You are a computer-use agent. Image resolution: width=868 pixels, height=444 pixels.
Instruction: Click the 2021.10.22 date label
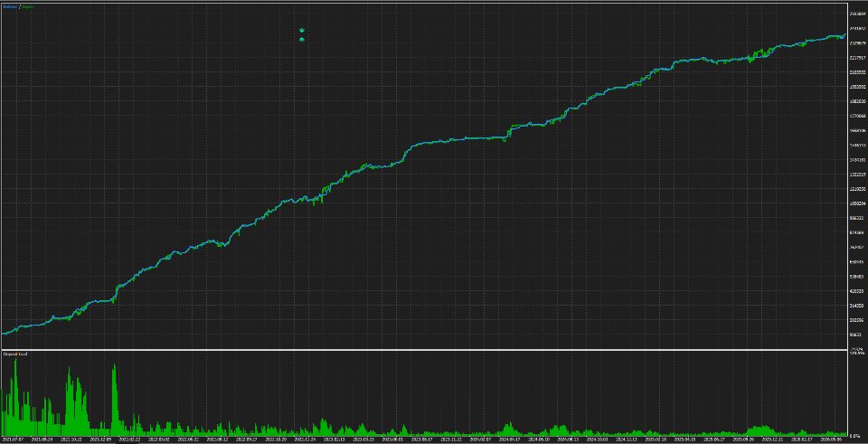(x=70, y=439)
